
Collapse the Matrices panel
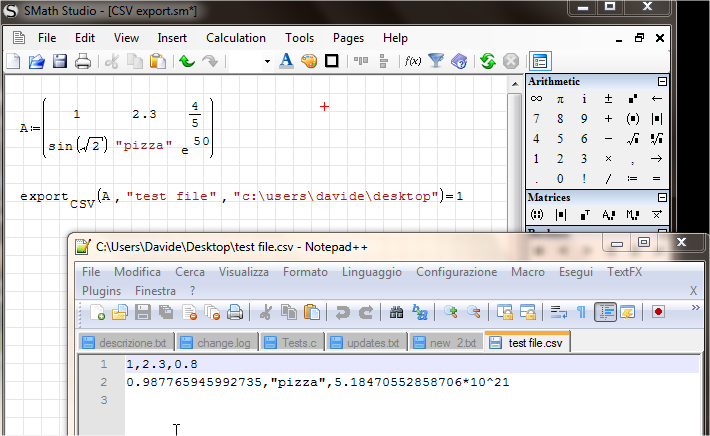click(661, 197)
